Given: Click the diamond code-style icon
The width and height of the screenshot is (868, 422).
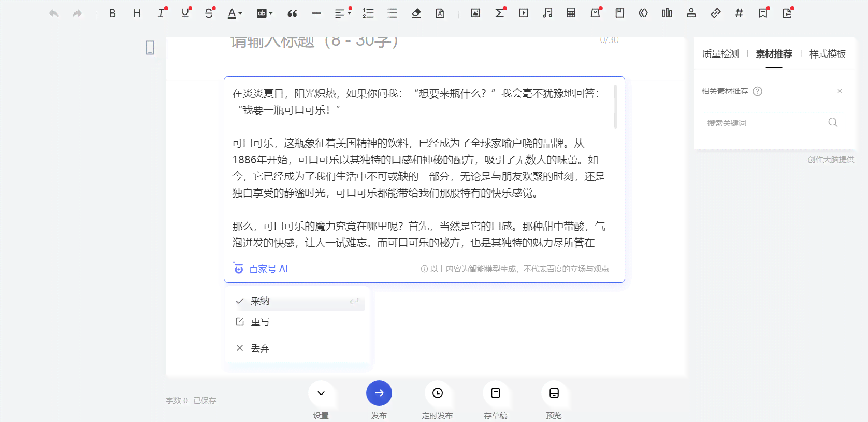Looking at the screenshot, I should pyautogui.click(x=643, y=13).
